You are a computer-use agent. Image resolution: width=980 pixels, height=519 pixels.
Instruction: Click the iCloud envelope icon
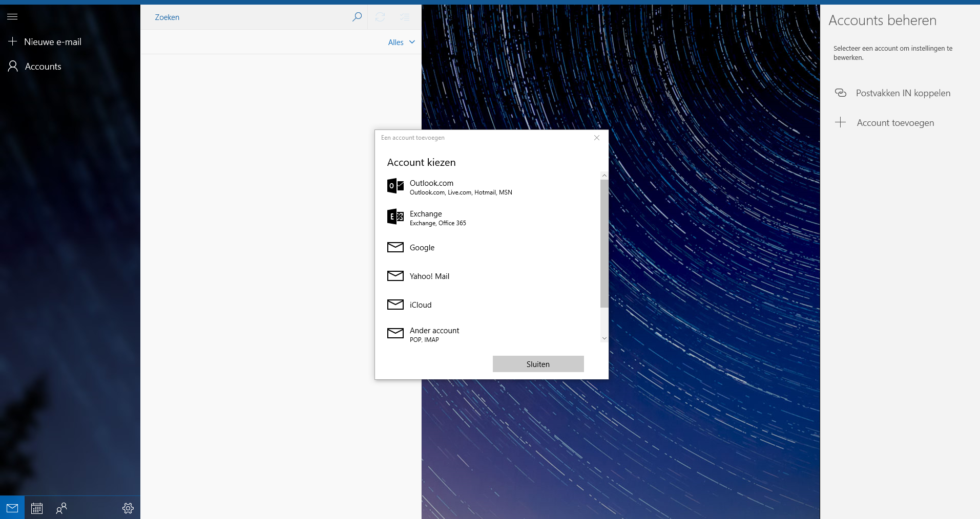(395, 305)
